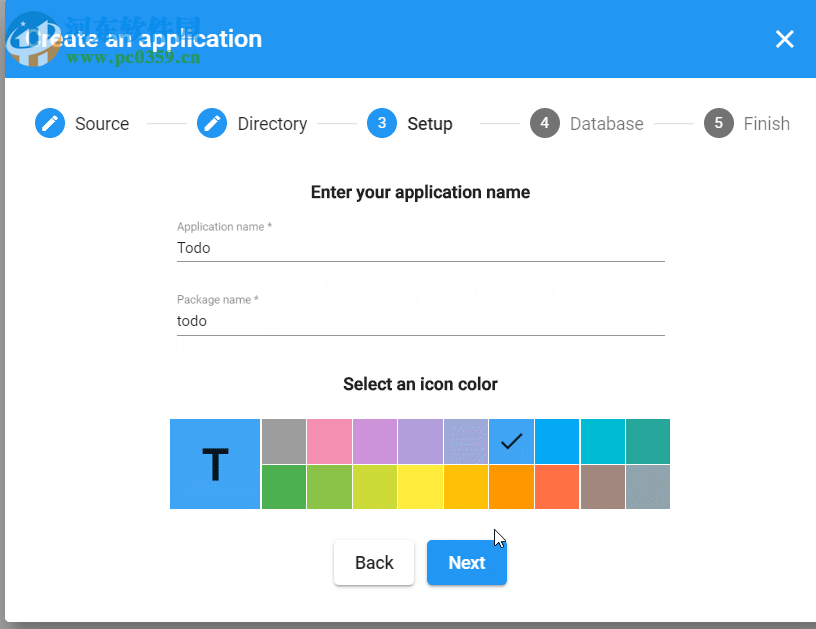Viewport: 816px width, 629px height.
Task: Close the Create an application dialog
Action: click(x=785, y=39)
